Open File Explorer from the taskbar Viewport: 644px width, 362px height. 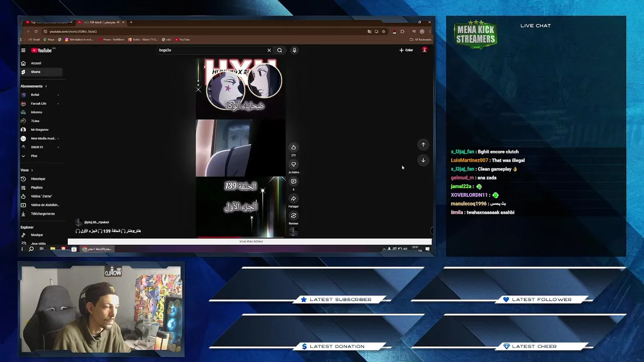52,249
